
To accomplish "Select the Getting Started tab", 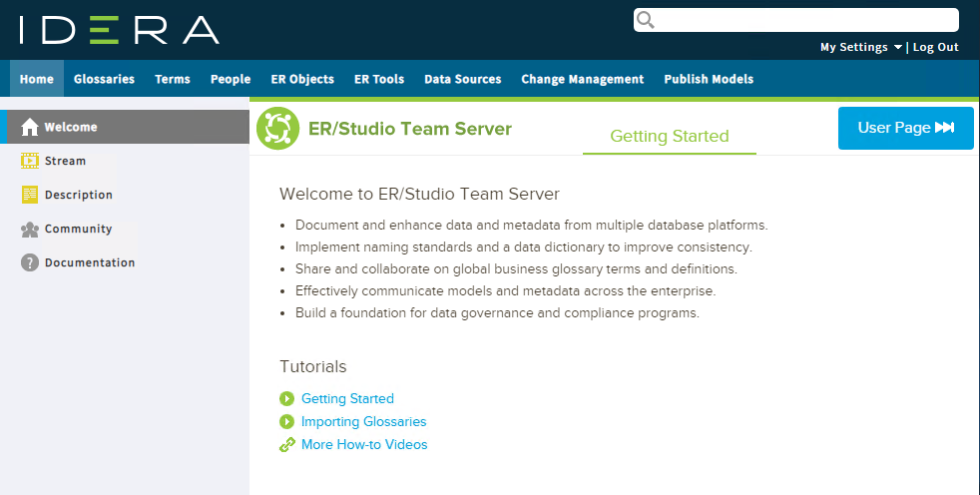I will tap(670, 137).
